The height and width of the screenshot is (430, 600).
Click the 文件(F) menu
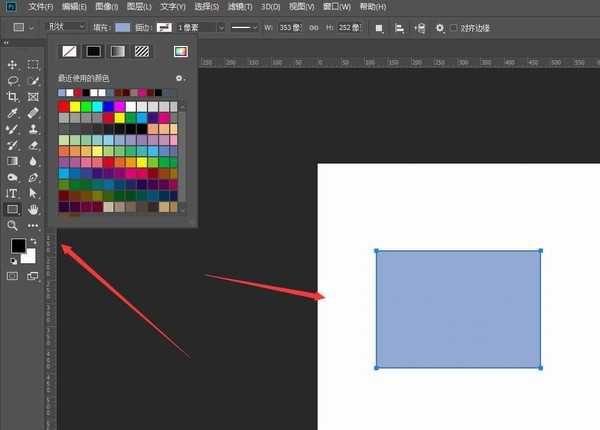pos(41,6)
